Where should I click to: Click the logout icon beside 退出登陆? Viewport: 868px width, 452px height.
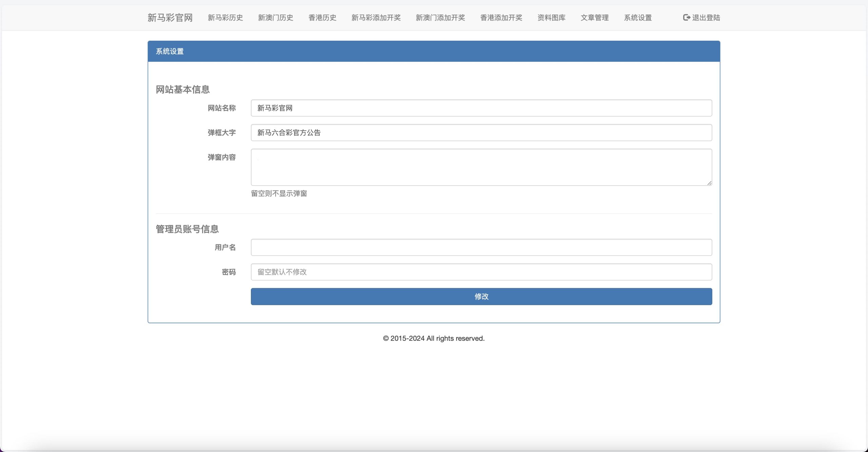coord(686,18)
